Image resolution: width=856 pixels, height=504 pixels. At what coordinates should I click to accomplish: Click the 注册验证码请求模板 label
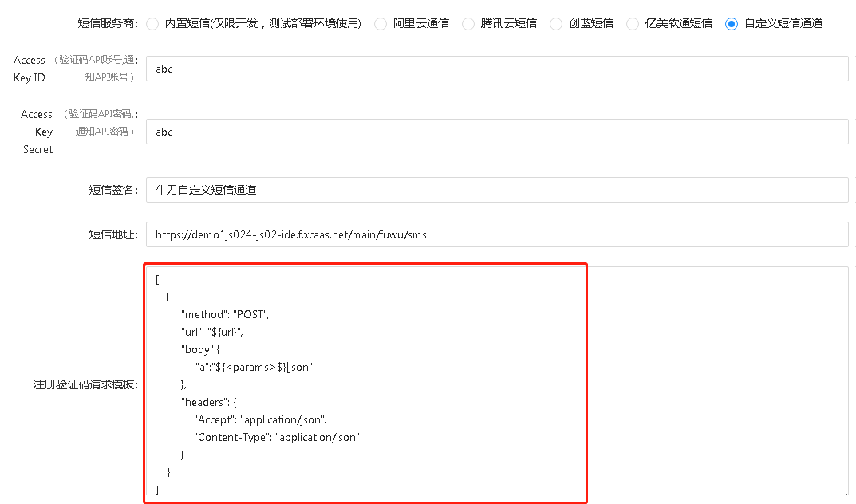[85, 384]
